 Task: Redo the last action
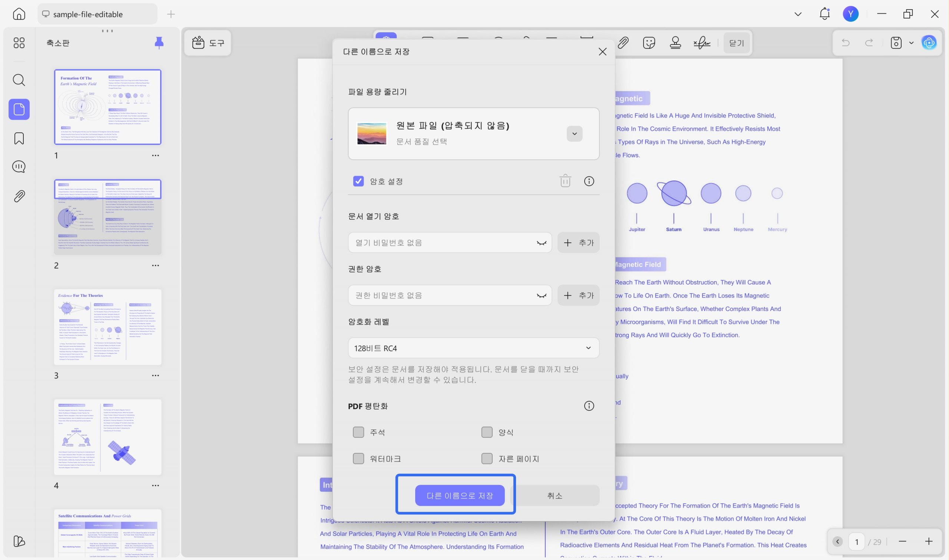pos(869,43)
